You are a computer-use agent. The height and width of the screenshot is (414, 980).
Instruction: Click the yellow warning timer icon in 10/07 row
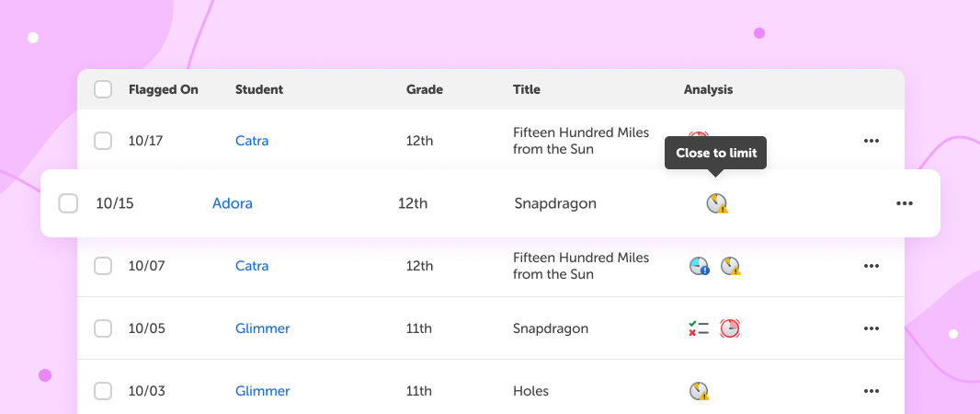pos(730,266)
